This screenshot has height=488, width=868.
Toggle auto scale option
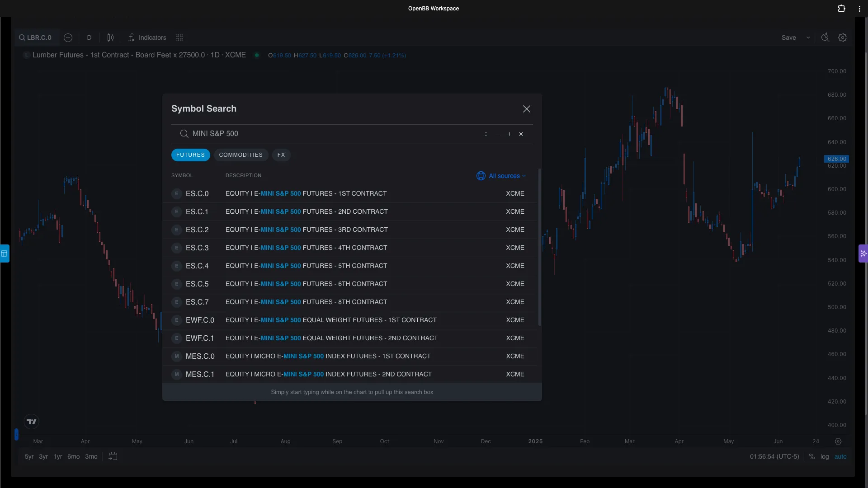pos(840,457)
